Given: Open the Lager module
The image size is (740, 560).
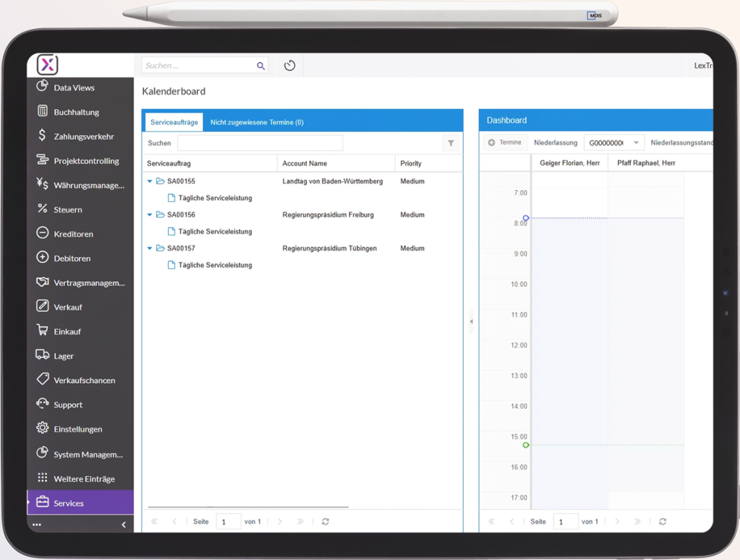Looking at the screenshot, I should (x=64, y=356).
